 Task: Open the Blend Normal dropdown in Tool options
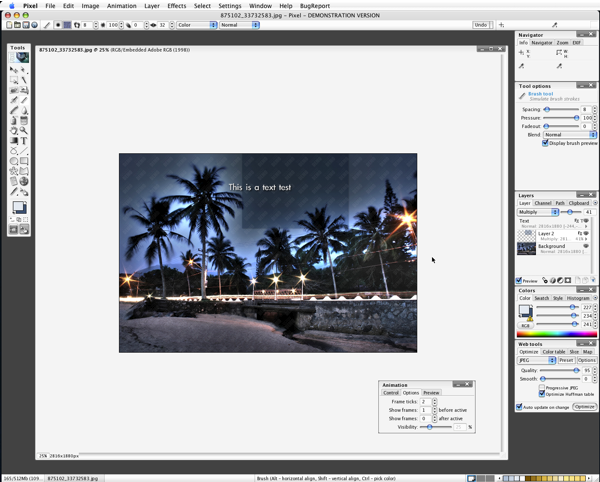coord(570,135)
